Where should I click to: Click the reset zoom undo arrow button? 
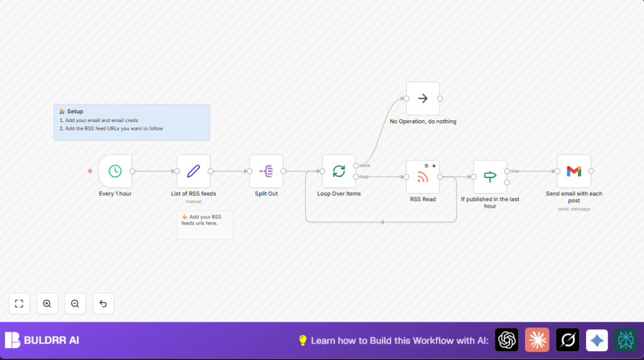tap(103, 303)
